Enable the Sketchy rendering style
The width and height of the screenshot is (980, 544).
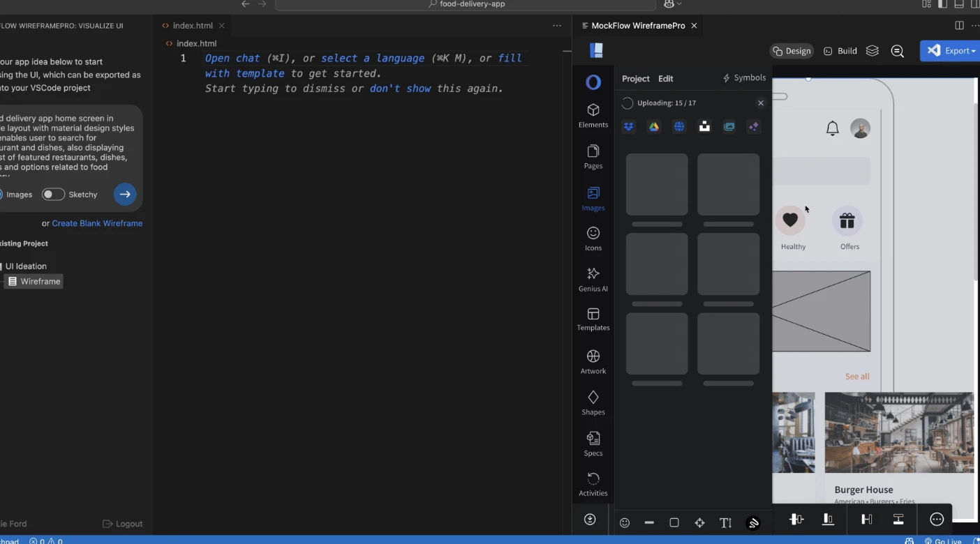53,194
